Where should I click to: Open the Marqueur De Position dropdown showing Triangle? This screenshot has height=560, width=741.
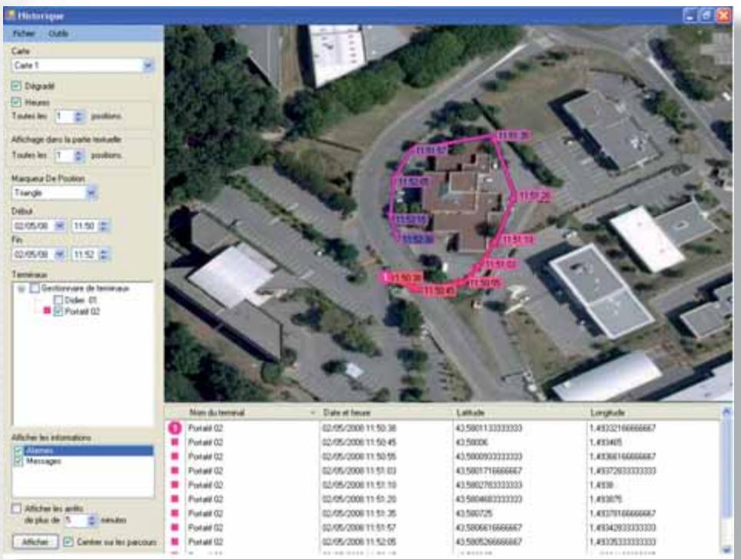(91, 193)
